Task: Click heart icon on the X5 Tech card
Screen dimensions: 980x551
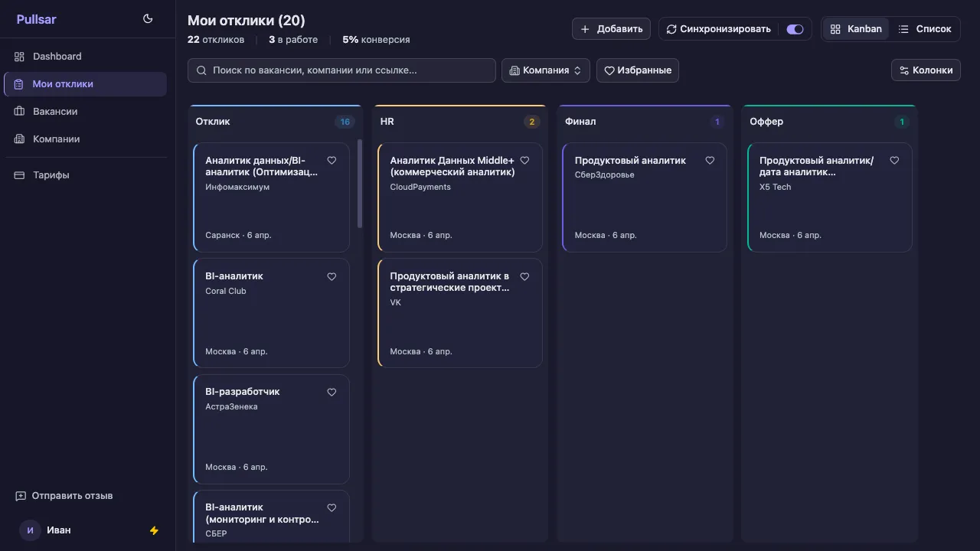Action: [894, 161]
